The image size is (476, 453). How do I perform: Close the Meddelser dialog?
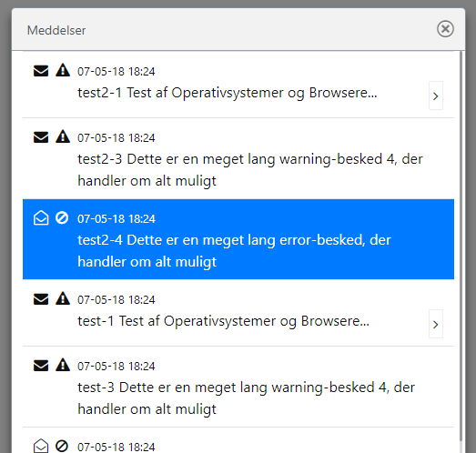445,29
